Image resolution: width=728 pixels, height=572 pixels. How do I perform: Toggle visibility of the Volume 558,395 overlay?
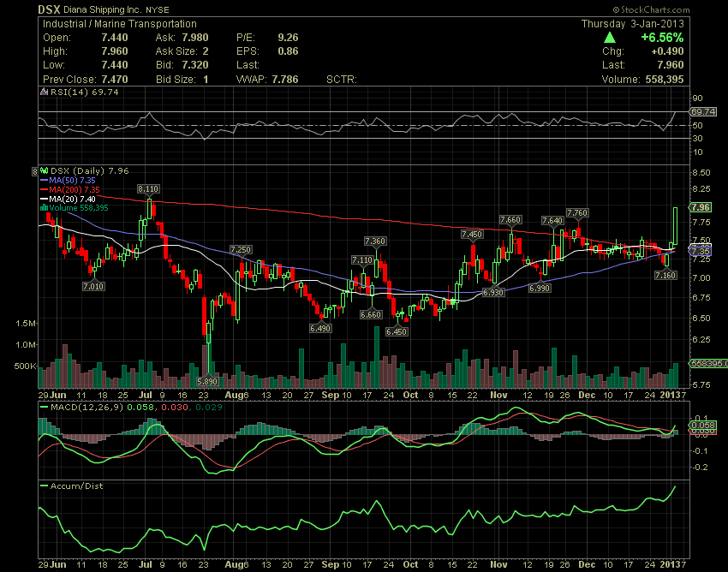[x=77, y=208]
